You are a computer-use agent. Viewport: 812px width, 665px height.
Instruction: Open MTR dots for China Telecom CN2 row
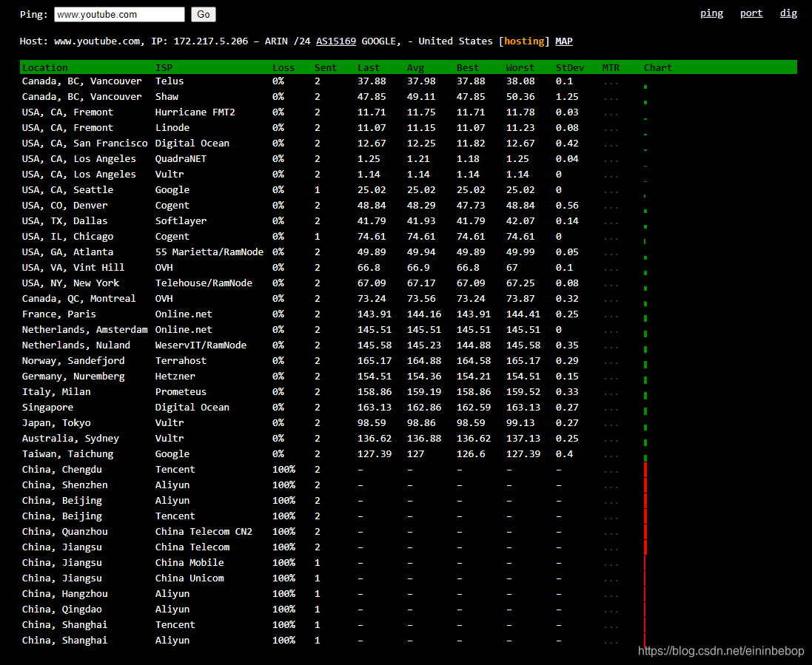pyautogui.click(x=611, y=533)
